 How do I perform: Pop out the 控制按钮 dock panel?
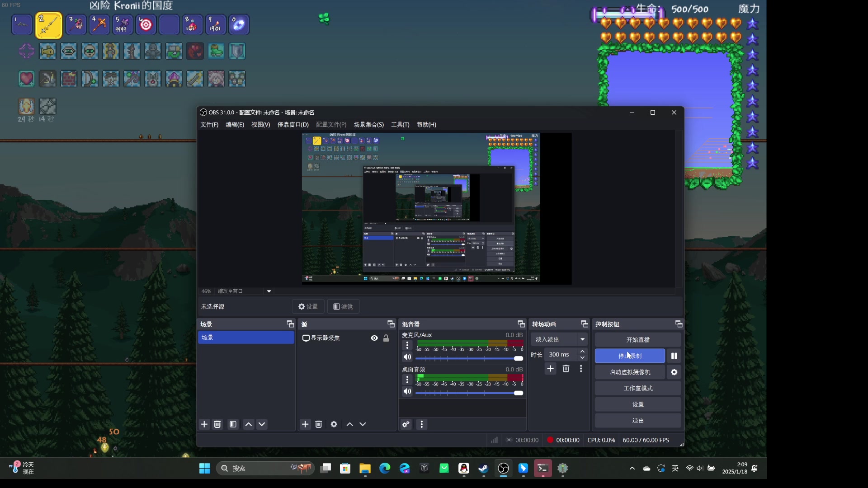[x=679, y=324]
